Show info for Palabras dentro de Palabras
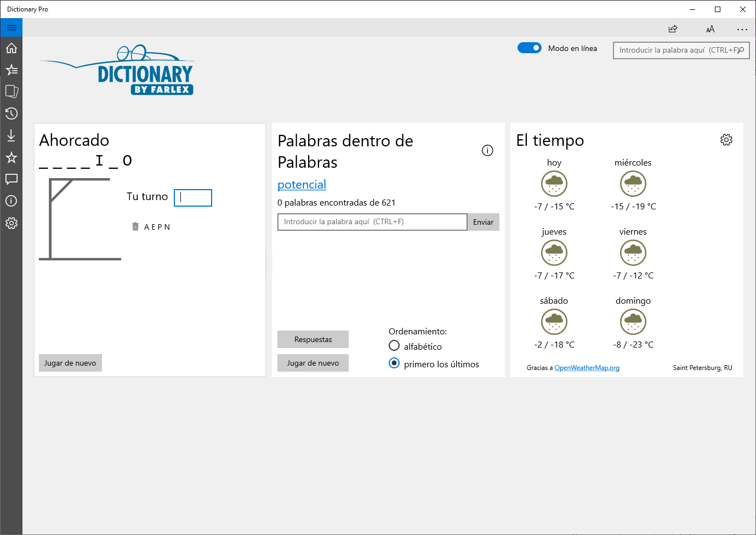The height and width of the screenshot is (535, 756). click(487, 150)
